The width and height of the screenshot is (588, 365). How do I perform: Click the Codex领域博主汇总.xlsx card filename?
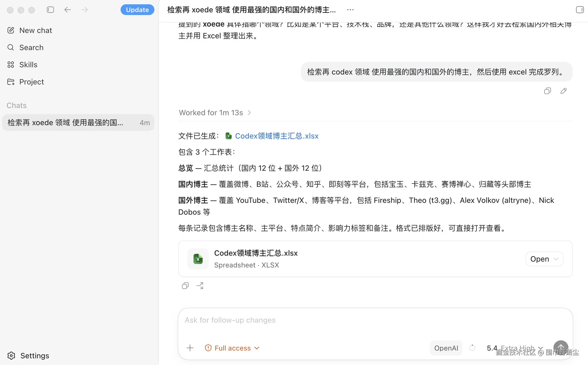pyautogui.click(x=256, y=253)
